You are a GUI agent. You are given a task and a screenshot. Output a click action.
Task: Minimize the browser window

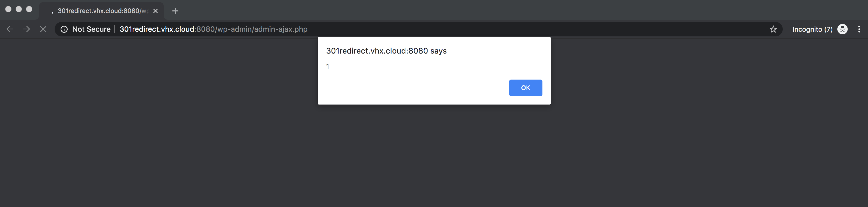point(19,9)
